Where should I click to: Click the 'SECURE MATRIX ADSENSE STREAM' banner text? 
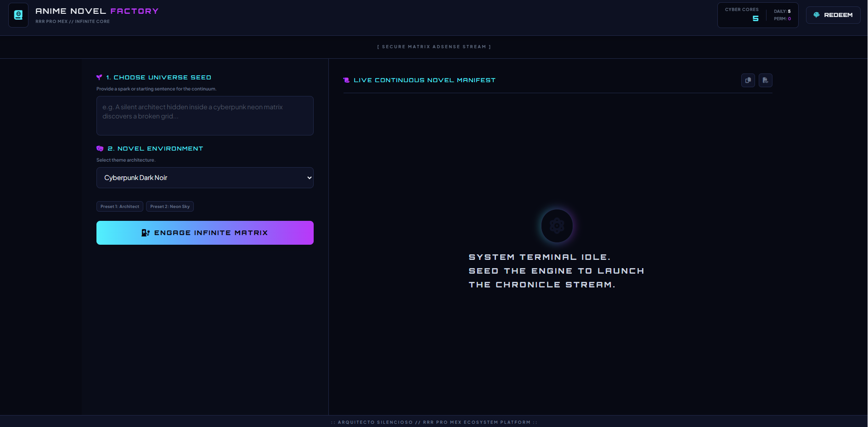[x=434, y=47]
